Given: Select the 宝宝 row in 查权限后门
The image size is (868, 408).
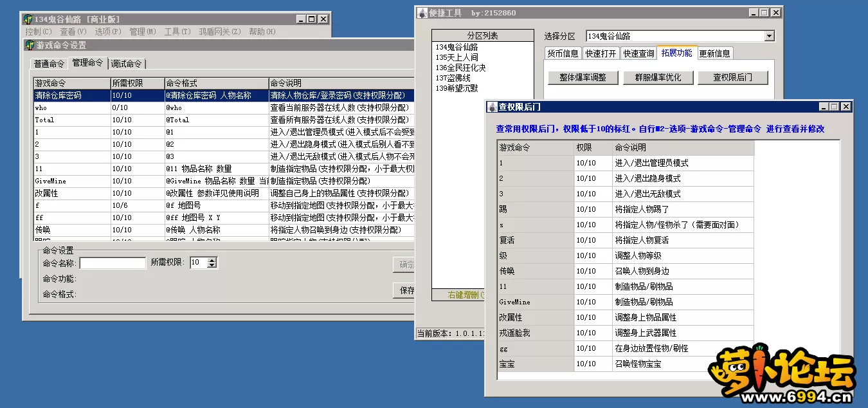Looking at the screenshot, I should pos(625,364).
